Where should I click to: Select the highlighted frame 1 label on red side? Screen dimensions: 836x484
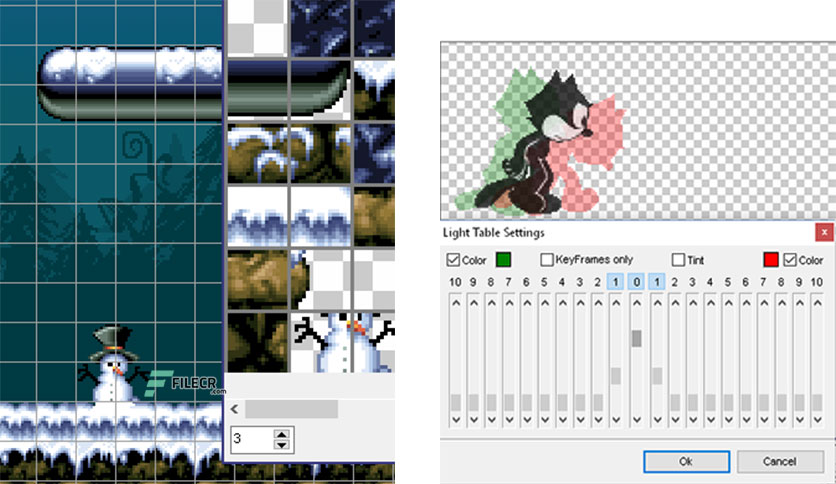coord(657,282)
